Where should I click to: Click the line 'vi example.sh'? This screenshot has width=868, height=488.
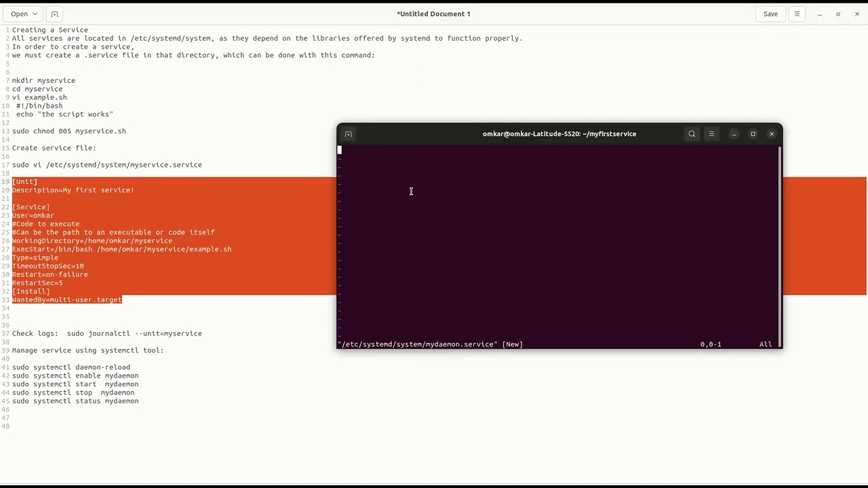click(x=39, y=98)
